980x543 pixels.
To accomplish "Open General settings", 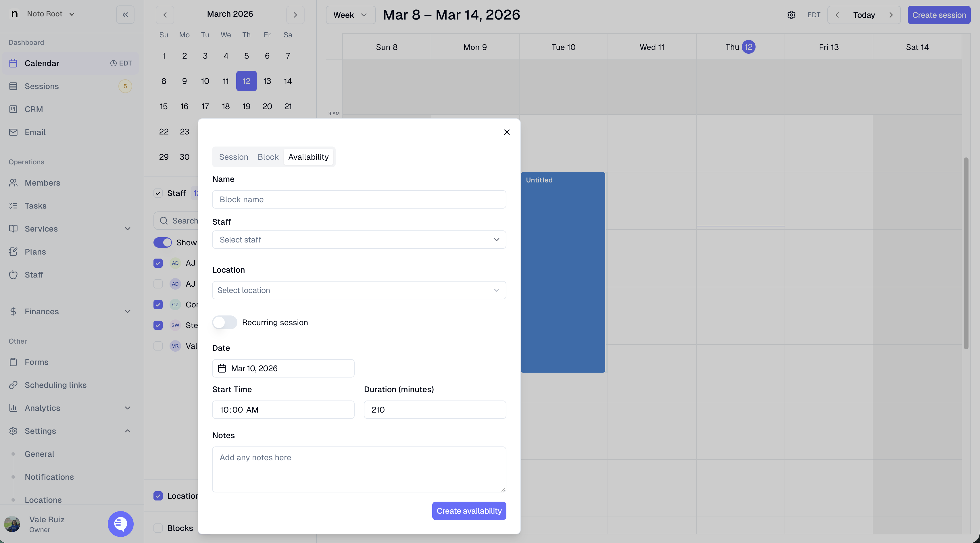I will coord(40,454).
